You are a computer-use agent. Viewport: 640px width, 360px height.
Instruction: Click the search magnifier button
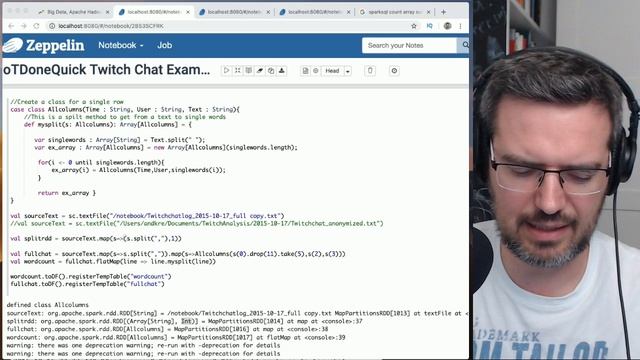pos(464,45)
